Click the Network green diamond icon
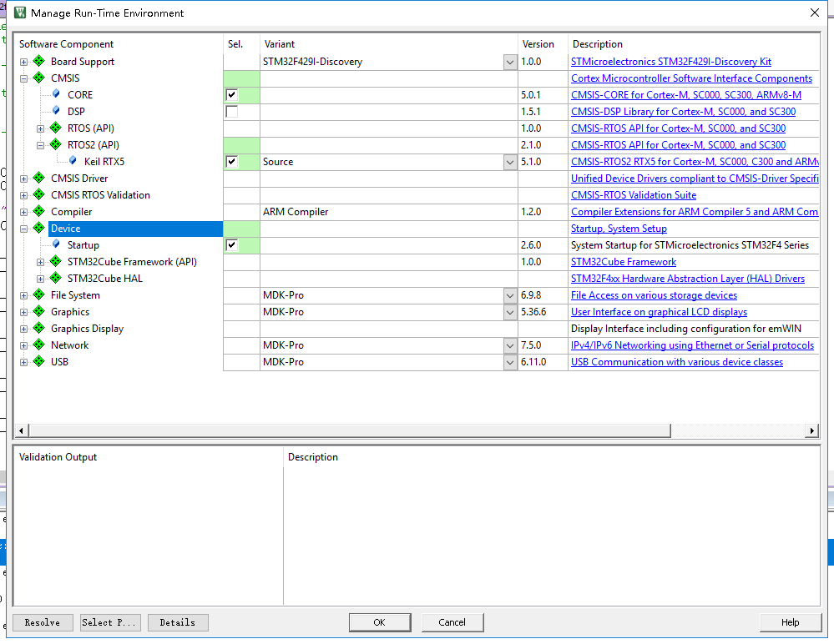The width and height of the screenshot is (834, 644). [39, 345]
